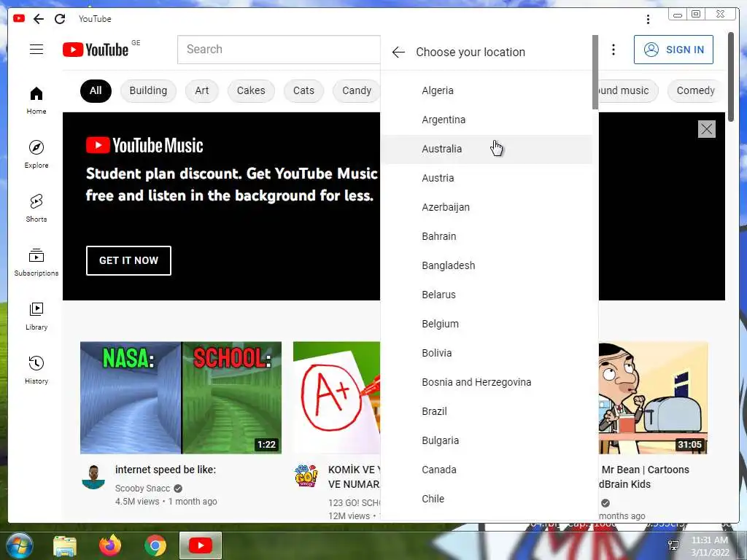This screenshot has width=747, height=560.
Task: Click the SIGN IN button
Action: tap(673, 50)
